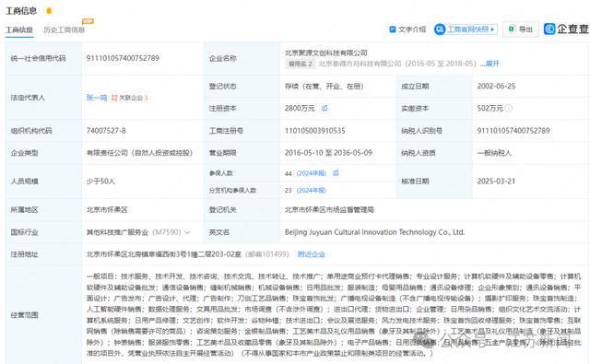Viewport: 590px width, 364px height.
Task: Click the info icon next to 502万元
Action: [x=508, y=109]
